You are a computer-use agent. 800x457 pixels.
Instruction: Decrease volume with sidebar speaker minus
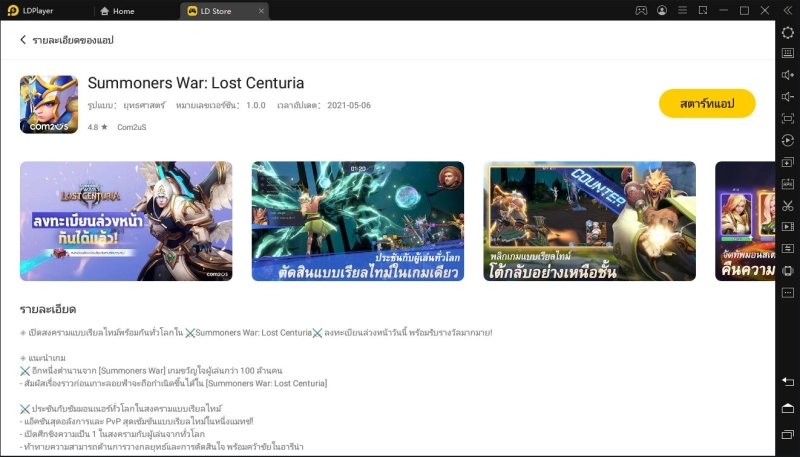788,97
